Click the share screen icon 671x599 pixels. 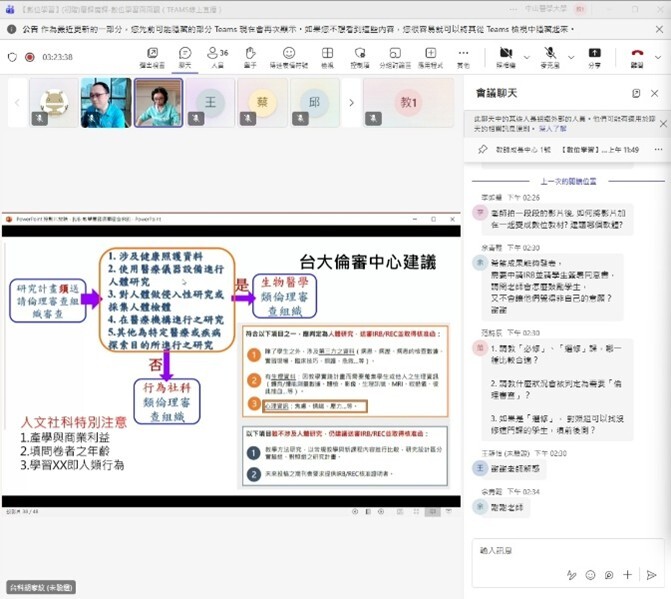[594, 55]
